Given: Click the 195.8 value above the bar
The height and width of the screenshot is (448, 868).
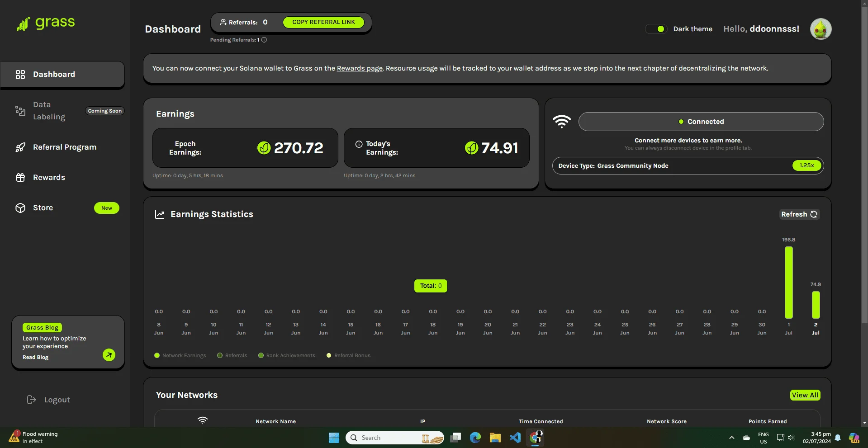Looking at the screenshot, I should tap(788, 240).
